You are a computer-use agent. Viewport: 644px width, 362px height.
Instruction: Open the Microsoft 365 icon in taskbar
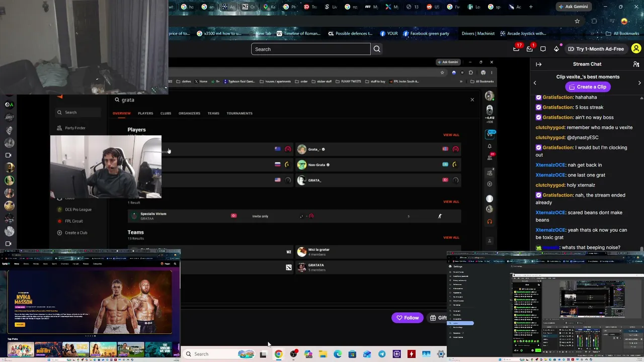(x=308, y=354)
